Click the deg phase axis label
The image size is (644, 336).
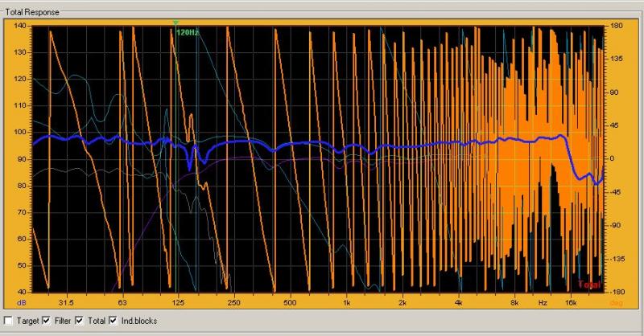(615, 303)
